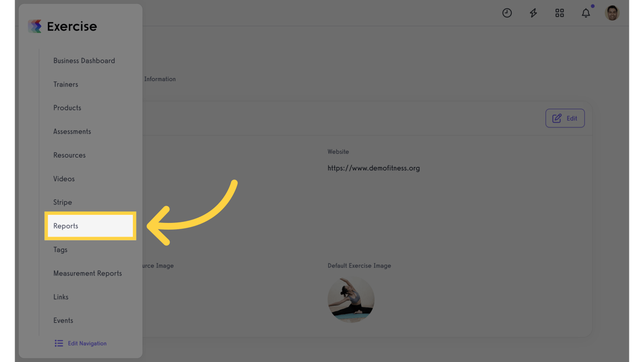Click the lightning bolt quick actions icon
The image size is (644, 362).
click(533, 13)
